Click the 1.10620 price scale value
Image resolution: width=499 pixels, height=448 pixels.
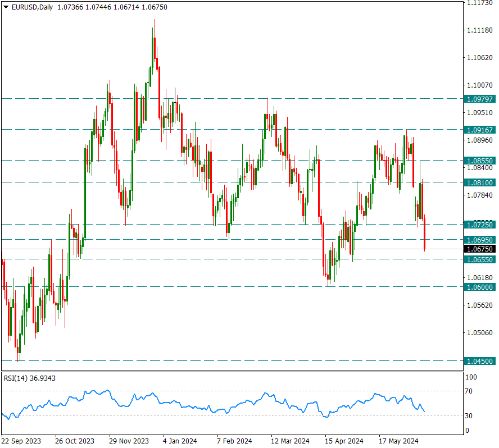tap(479, 58)
